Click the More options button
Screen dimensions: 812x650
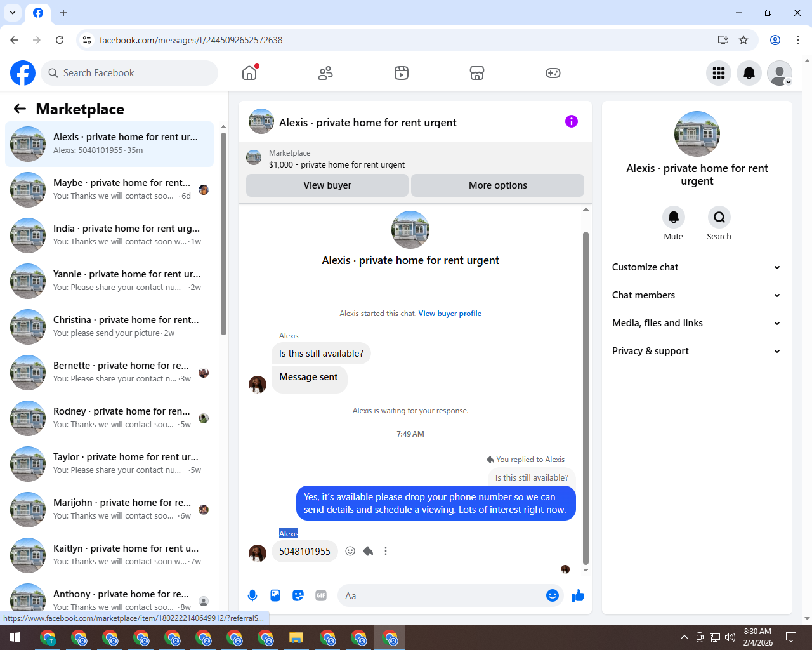498,185
